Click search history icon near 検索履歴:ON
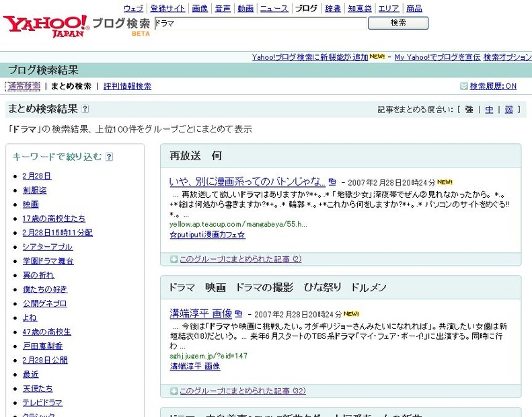The width and height of the screenshot is (532, 417). tap(463, 86)
